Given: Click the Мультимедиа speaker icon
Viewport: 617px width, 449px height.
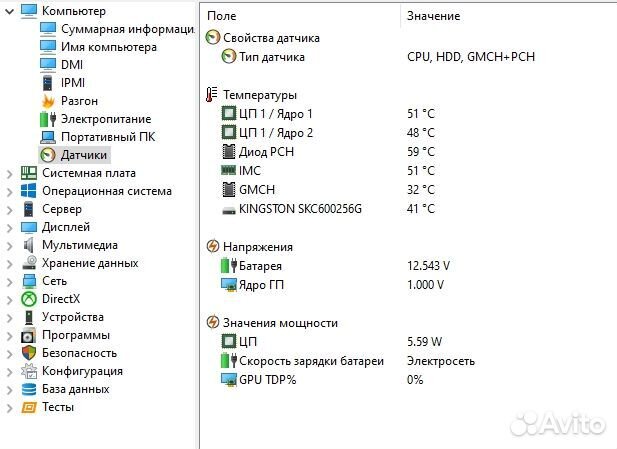Looking at the screenshot, I should [x=28, y=245].
